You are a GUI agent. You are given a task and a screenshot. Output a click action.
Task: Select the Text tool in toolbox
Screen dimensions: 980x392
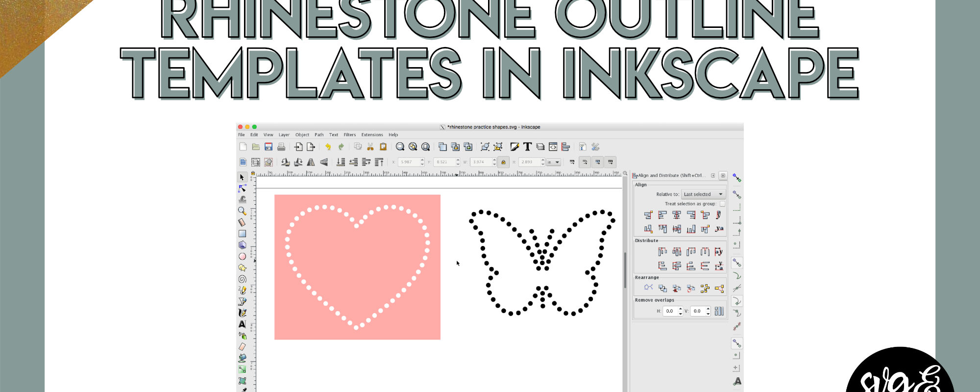pyautogui.click(x=242, y=324)
